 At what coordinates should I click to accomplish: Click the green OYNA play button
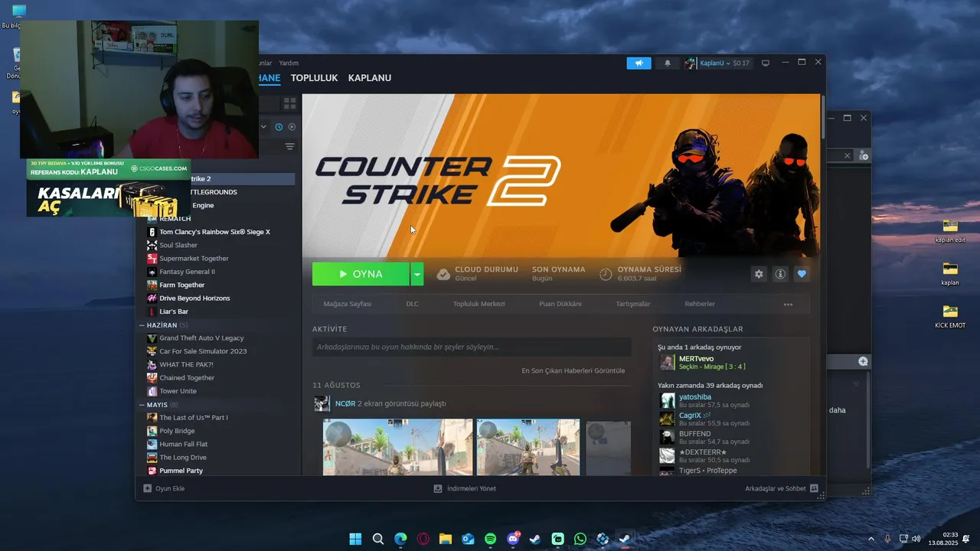pos(361,274)
